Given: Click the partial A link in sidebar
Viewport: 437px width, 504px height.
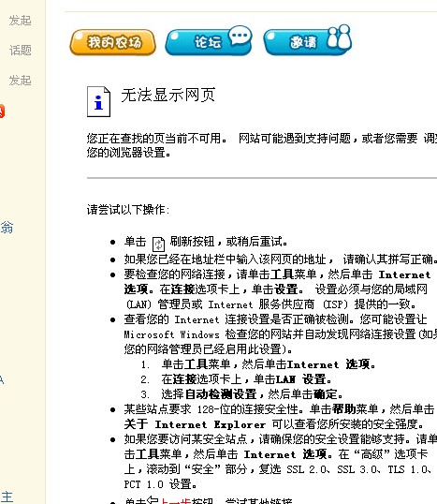Looking at the screenshot, I should coord(2,380).
